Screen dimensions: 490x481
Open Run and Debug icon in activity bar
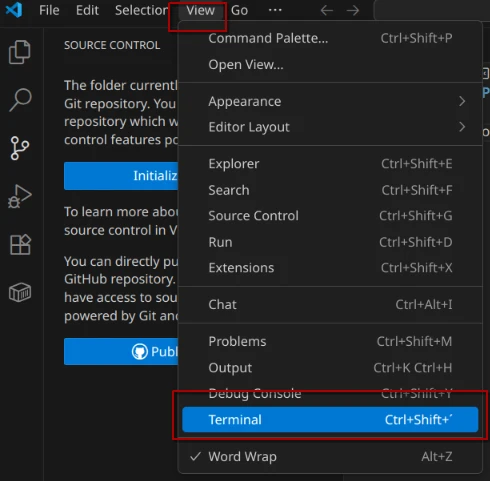pyautogui.click(x=20, y=196)
